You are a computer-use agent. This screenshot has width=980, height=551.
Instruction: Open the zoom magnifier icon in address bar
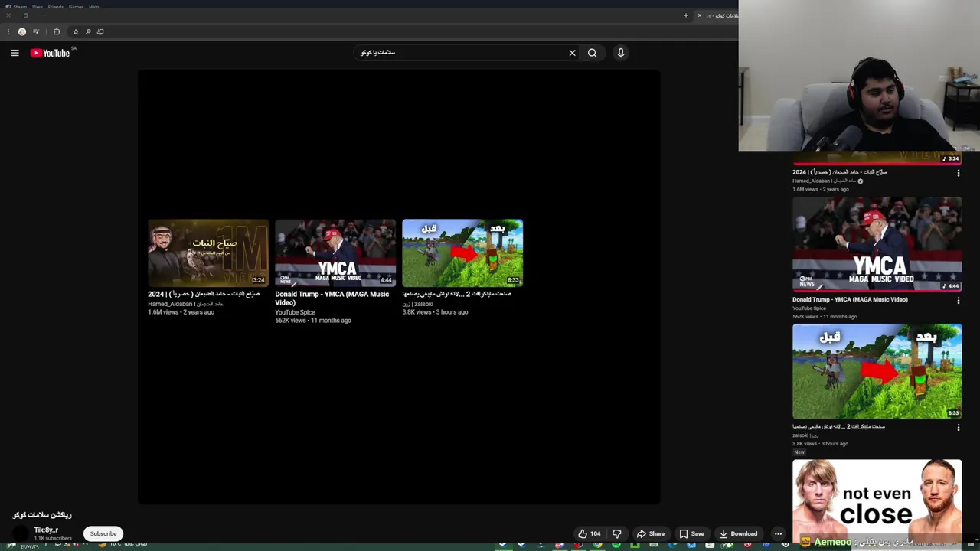pos(88,31)
